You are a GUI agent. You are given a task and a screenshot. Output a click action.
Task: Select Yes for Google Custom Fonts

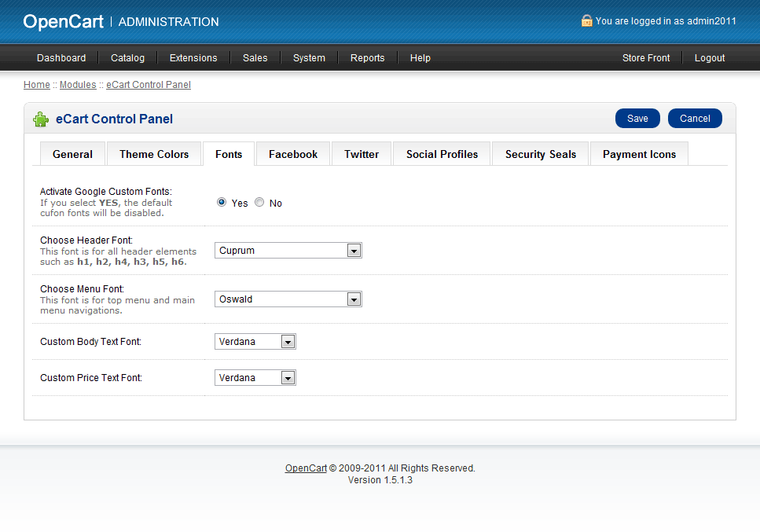click(222, 202)
